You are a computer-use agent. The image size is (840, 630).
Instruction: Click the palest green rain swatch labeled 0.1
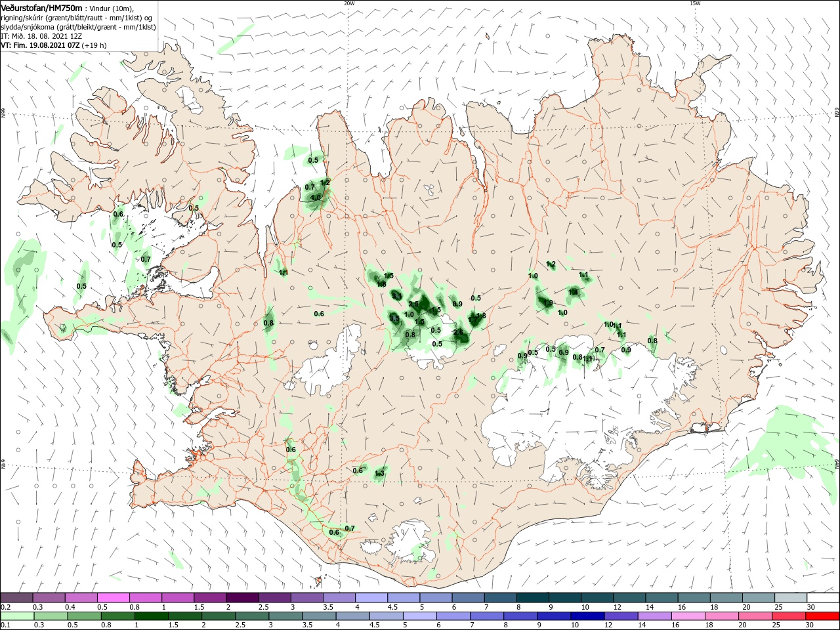pyautogui.click(x=16, y=616)
